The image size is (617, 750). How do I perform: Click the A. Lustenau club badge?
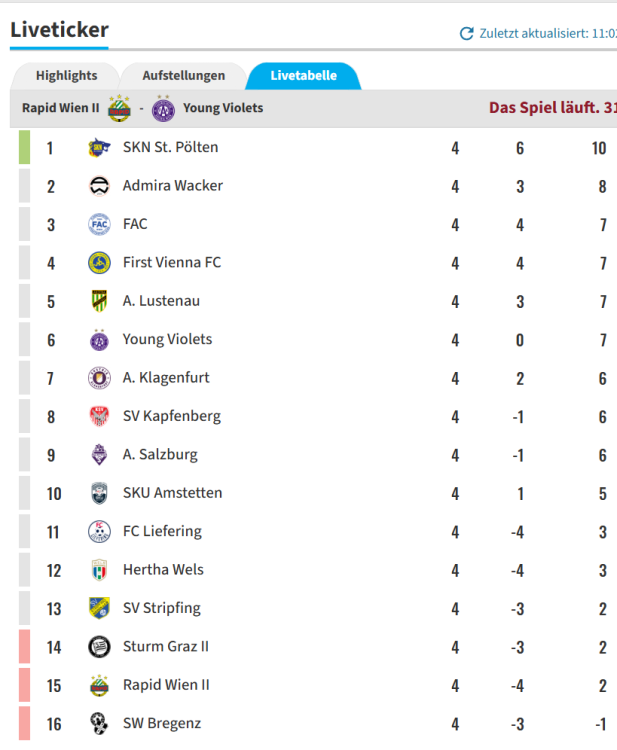(x=98, y=301)
